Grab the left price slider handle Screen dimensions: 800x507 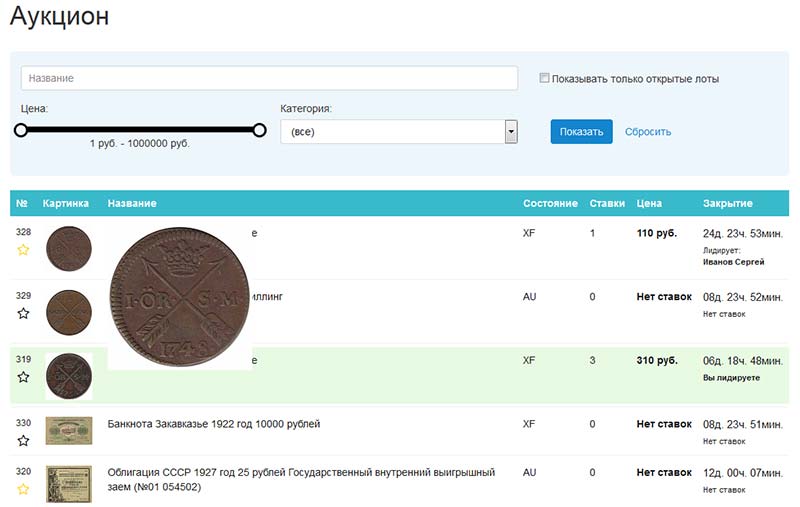click(20, 130)
